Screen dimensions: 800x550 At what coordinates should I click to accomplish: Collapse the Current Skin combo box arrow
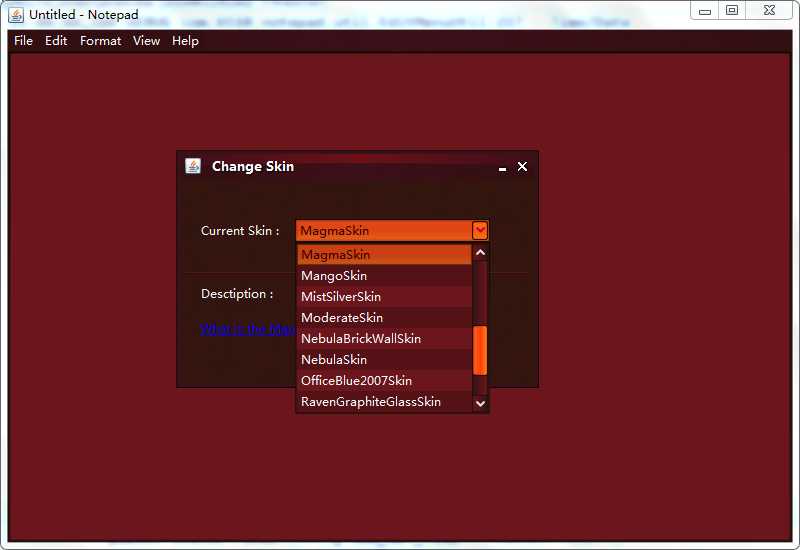pyautogui.click(x=480, y=231)
